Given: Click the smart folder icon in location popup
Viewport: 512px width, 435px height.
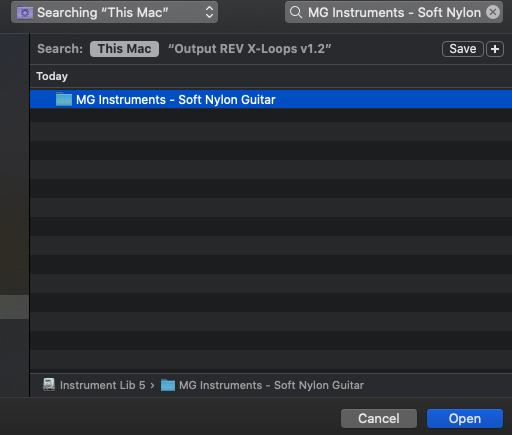Looking at the screenshot, I should pyautogui.click(x=25, y=13).
